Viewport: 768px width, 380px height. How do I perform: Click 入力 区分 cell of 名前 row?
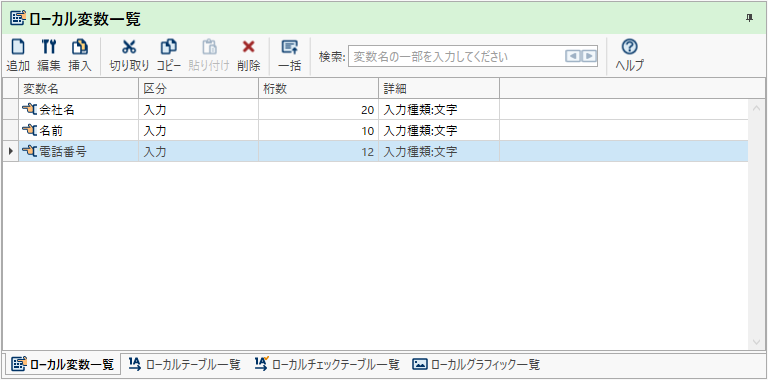pos(198,131)
